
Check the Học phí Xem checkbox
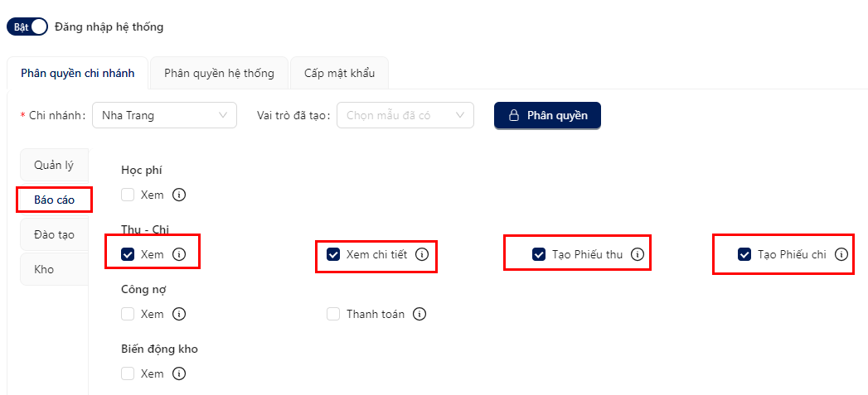128,195
